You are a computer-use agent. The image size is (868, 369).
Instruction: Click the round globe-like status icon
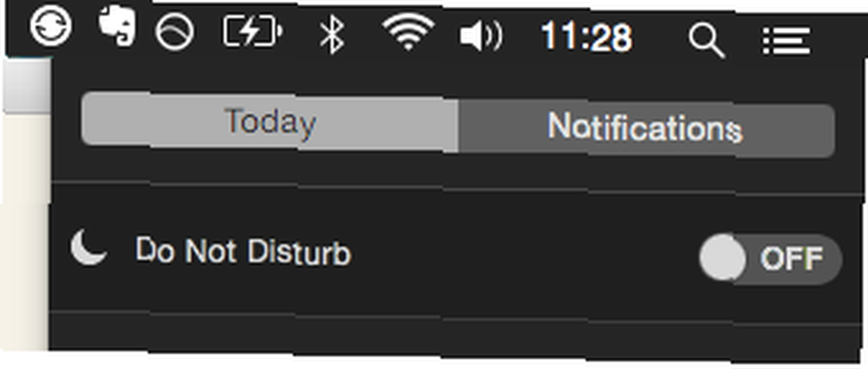coord(174,32)
